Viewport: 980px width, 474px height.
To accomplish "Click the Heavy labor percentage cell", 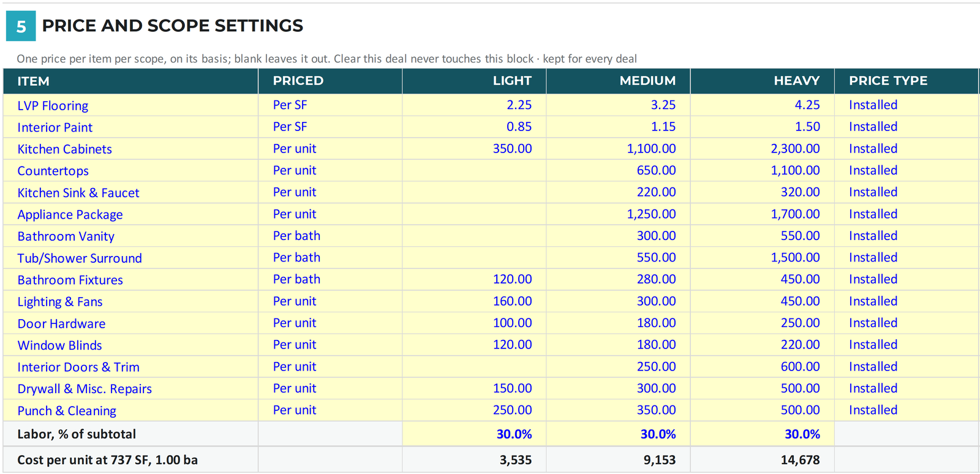I will coord(762,434).
